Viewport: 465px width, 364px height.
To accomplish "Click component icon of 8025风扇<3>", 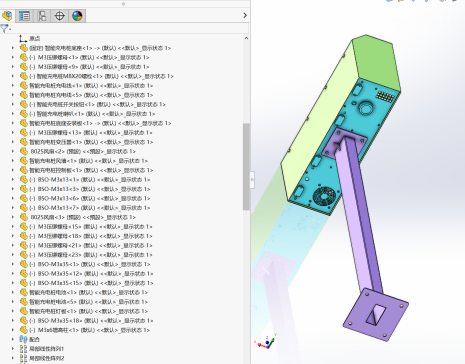I will (23, 217).
